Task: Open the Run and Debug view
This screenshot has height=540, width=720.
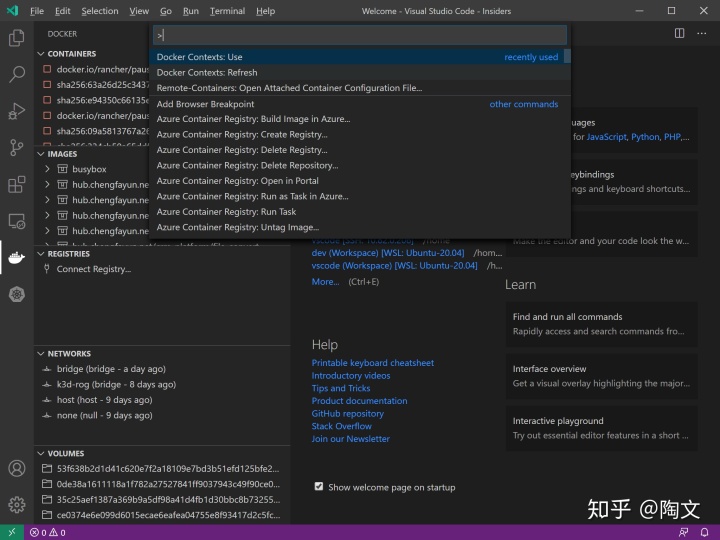Action: click(17, 111)
